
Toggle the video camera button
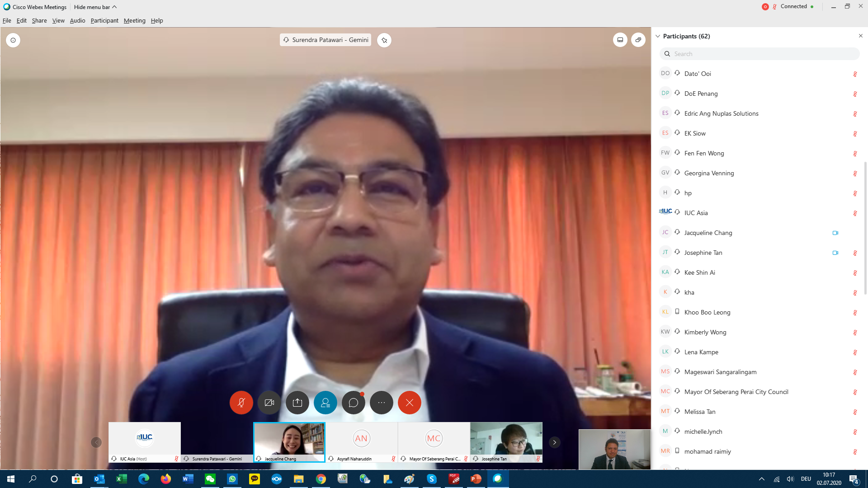tap(269, 403)
